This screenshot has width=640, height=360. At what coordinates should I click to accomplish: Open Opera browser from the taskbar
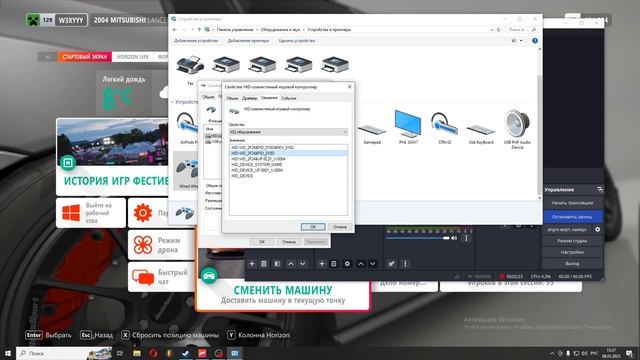(x=153, y=353)
